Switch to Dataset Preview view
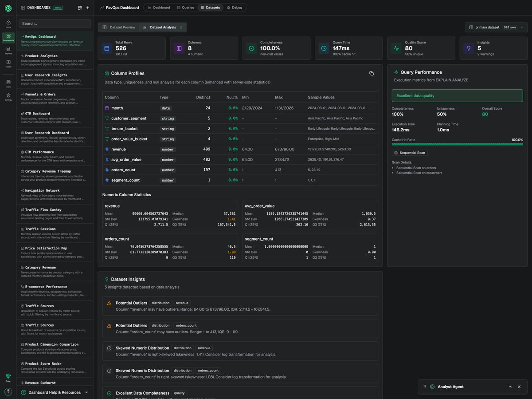532x399 pixels. tap(119, 28)
